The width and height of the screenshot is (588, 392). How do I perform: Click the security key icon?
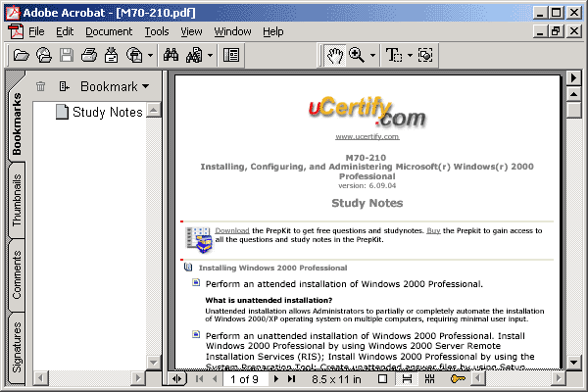click(458, 379)
